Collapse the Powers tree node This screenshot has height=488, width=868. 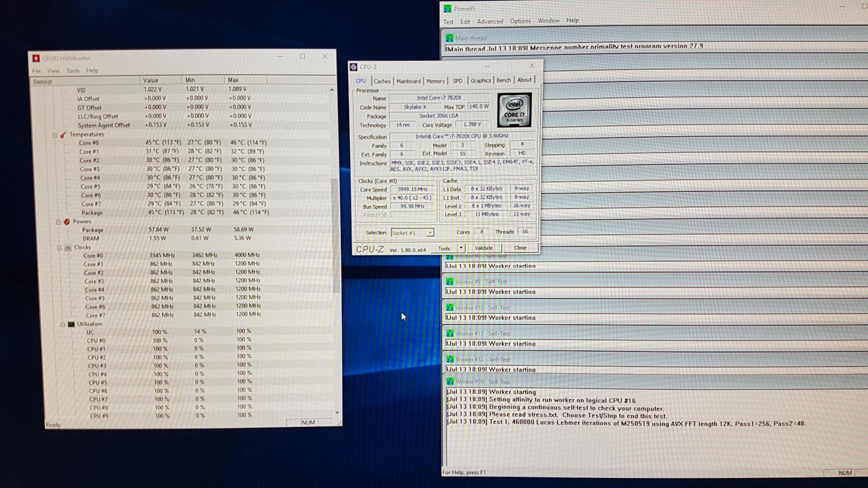coord(58,222)
